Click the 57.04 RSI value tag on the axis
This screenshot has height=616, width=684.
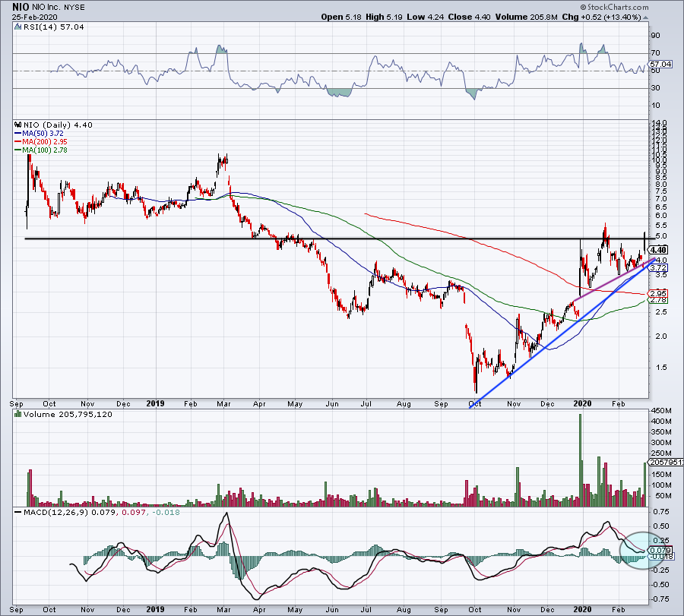(660, 64)
